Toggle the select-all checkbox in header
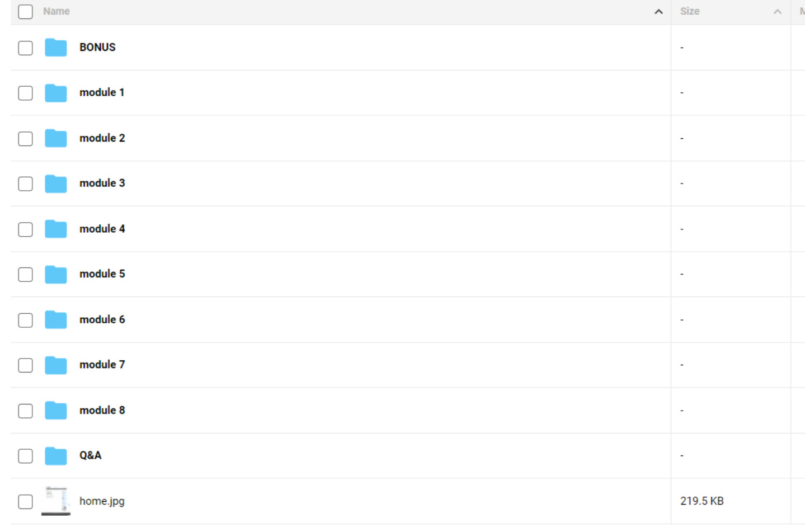This screenshot has width=805, height=532. (26, 12)
